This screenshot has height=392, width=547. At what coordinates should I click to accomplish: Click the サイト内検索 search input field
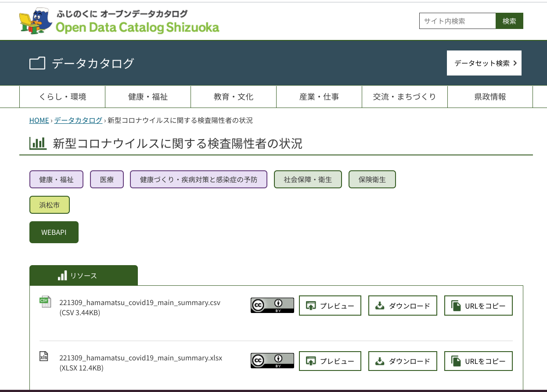457,21
